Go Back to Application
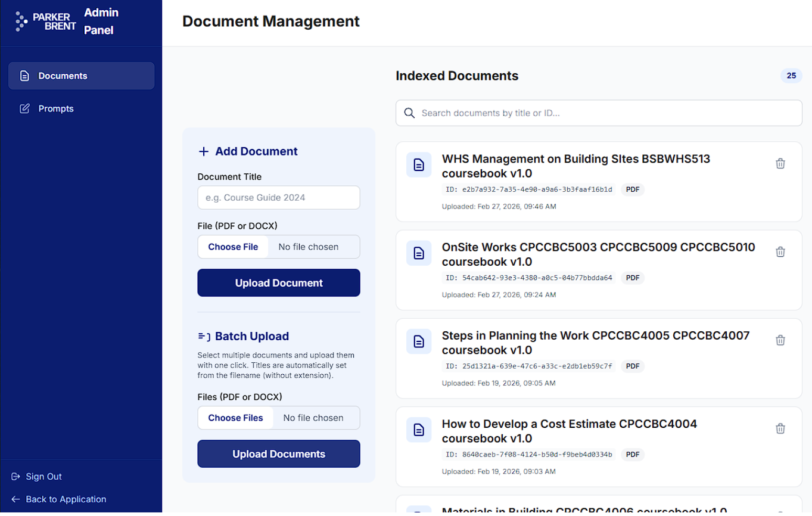Viewport: 812px width, 516px height. (58, 499)
